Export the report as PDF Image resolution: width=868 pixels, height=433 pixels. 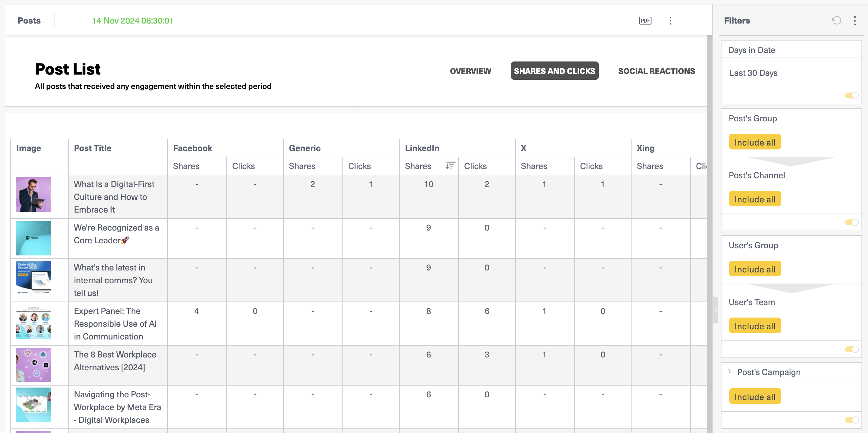[645, 21]
